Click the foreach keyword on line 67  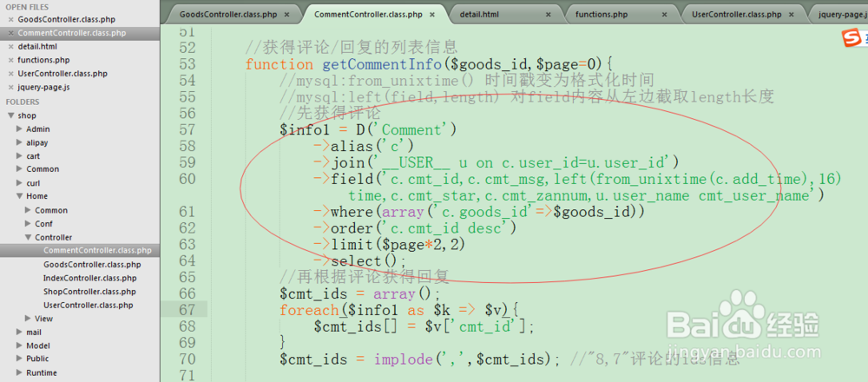click(308, 310)
